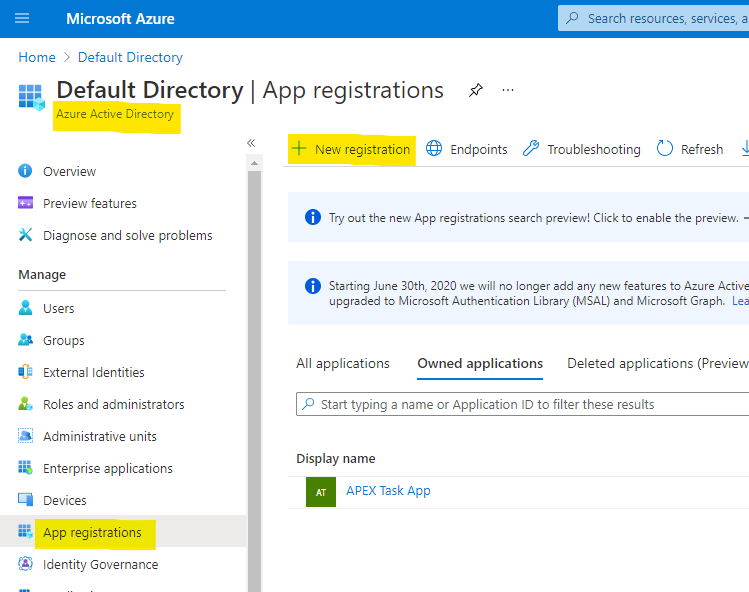This screenshot has width=749, height=592.
Task: Switch to the Deleted applications tab
Action: (656, 363)
